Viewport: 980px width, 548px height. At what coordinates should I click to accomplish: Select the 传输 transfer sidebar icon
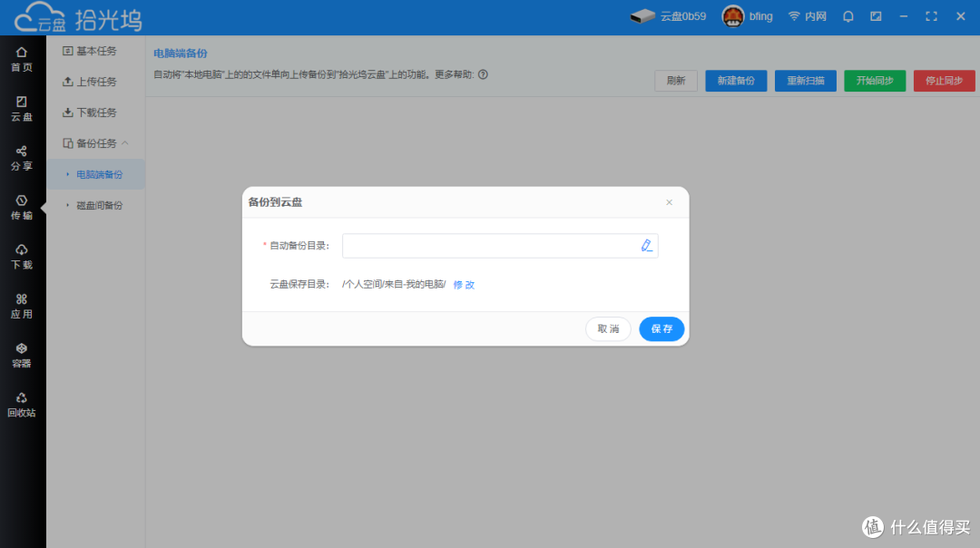22,208
